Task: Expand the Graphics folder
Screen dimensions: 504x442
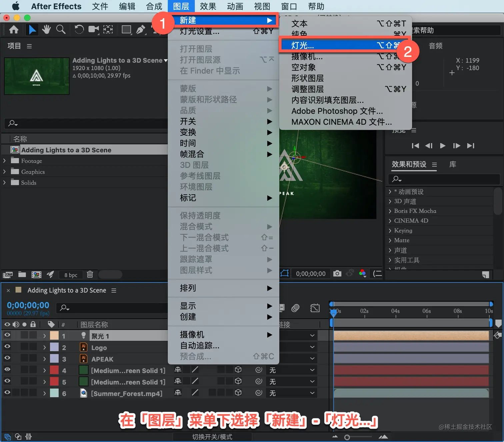Action: pyautogui.click(x=4, y=172)
